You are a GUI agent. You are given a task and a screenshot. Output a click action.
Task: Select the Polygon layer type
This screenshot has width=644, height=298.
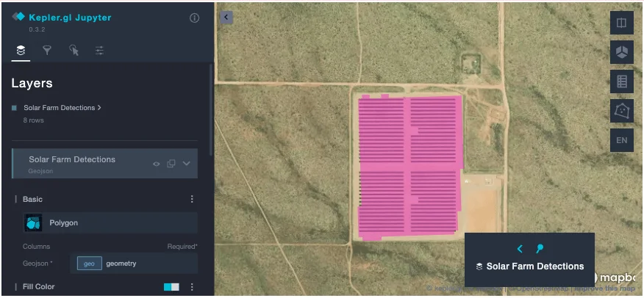pyautogui.click(x=110, y=223)
